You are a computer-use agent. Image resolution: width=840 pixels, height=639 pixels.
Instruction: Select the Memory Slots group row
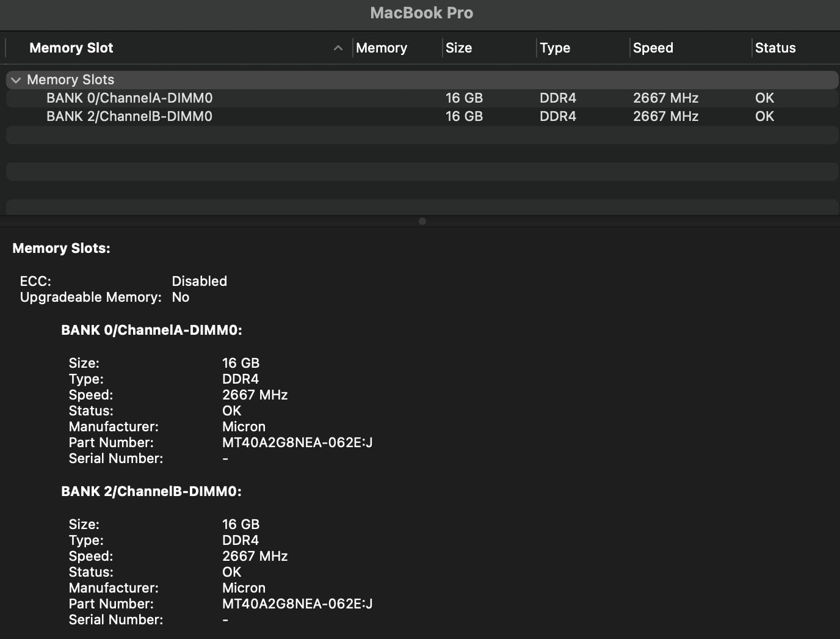422,80
